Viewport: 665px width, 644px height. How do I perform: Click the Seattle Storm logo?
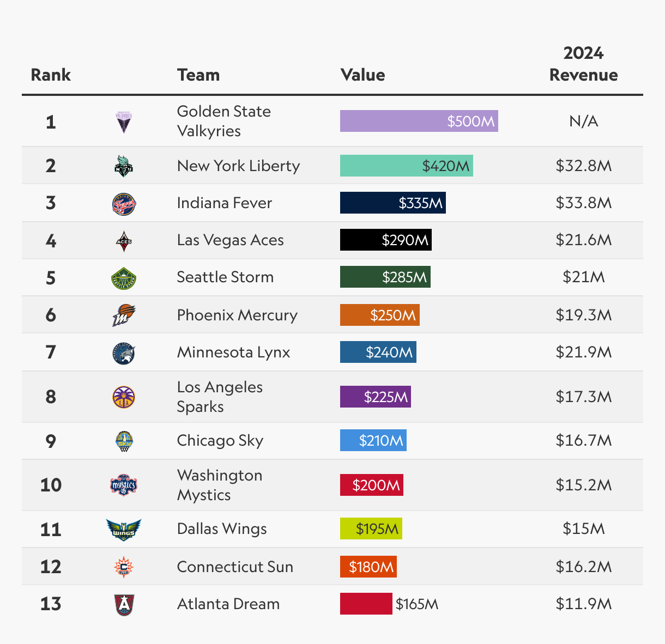point(124,278)
